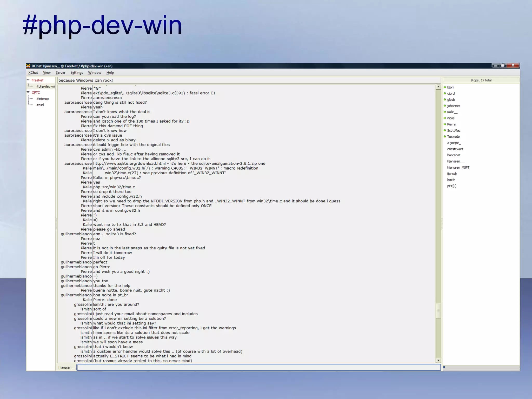Click message 'buena notte, bonne nuit, gute nacht :)'

pos(131,290)
